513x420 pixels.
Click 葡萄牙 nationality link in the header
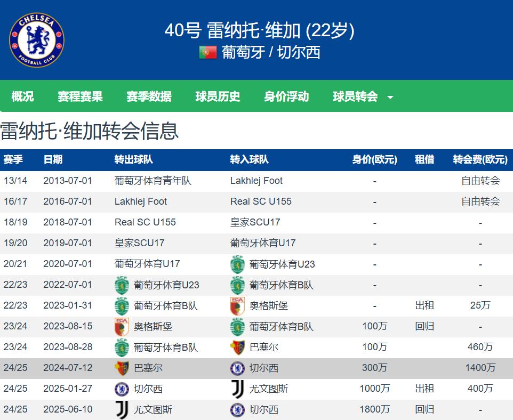pyautogui.click(x=243, y=52)
